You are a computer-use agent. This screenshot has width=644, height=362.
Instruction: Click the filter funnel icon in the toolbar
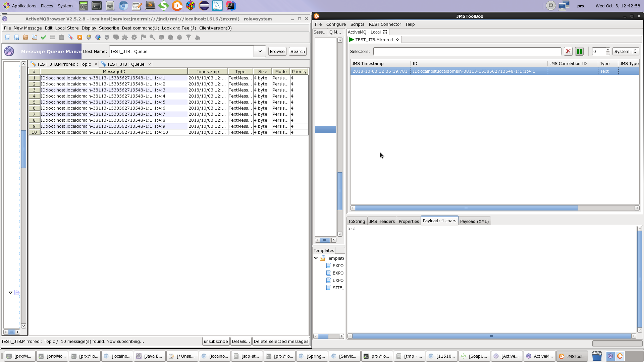point(189,37)
